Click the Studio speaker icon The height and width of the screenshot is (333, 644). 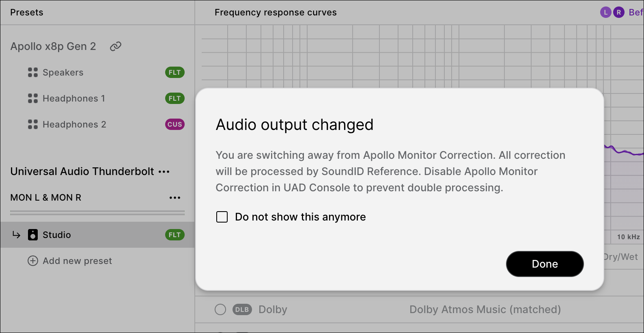[33, 235]
